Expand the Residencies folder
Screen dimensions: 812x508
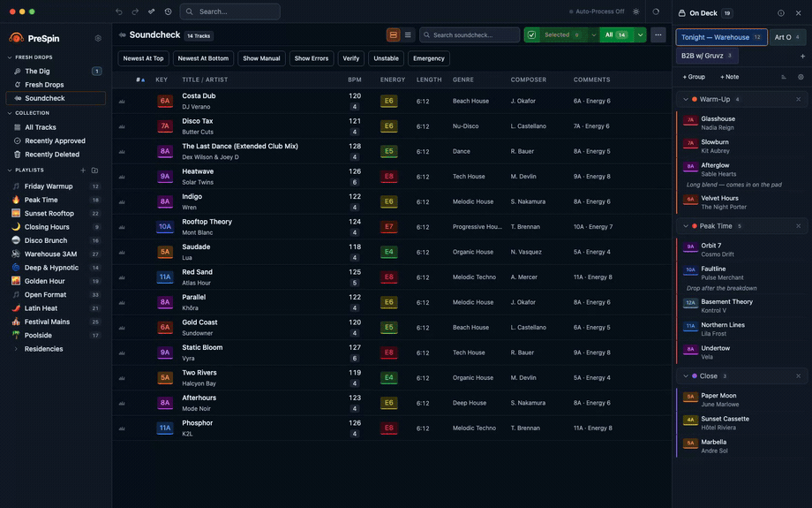click(x=16, y=349)
